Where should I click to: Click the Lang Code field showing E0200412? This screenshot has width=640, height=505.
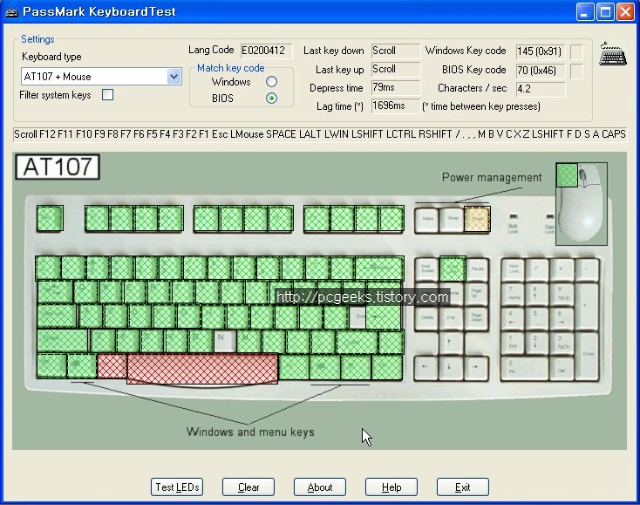pos(266,51)
